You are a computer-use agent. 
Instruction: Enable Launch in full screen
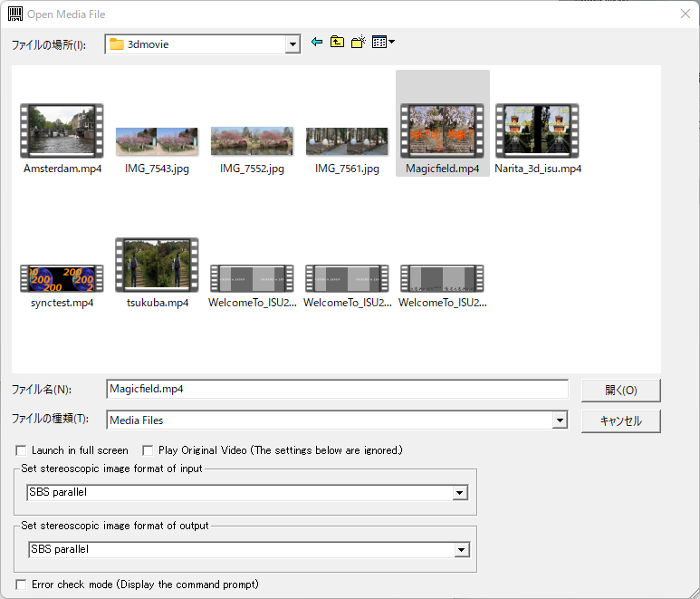21,450
